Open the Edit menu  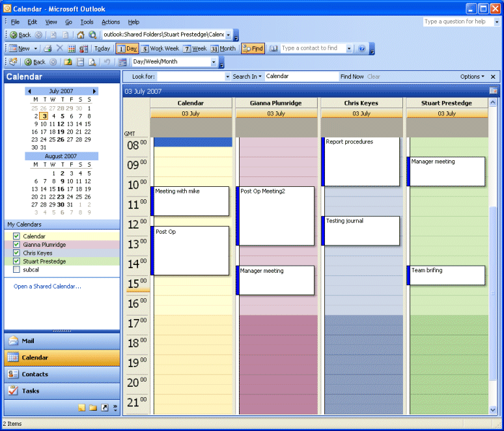pos(32,22)
